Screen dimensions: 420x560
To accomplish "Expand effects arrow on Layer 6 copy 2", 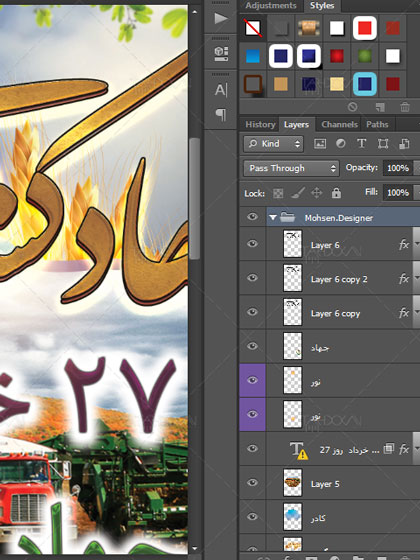I will pos(416,279).
